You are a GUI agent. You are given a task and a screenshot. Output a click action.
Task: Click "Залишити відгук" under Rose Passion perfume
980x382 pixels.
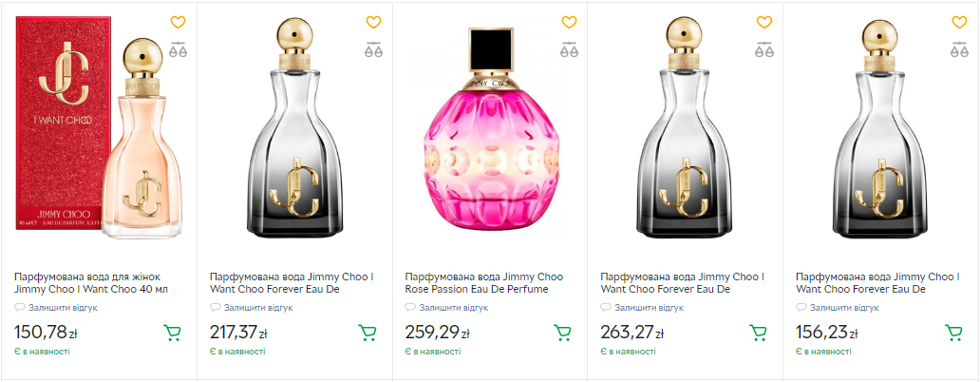click(453, 308)
